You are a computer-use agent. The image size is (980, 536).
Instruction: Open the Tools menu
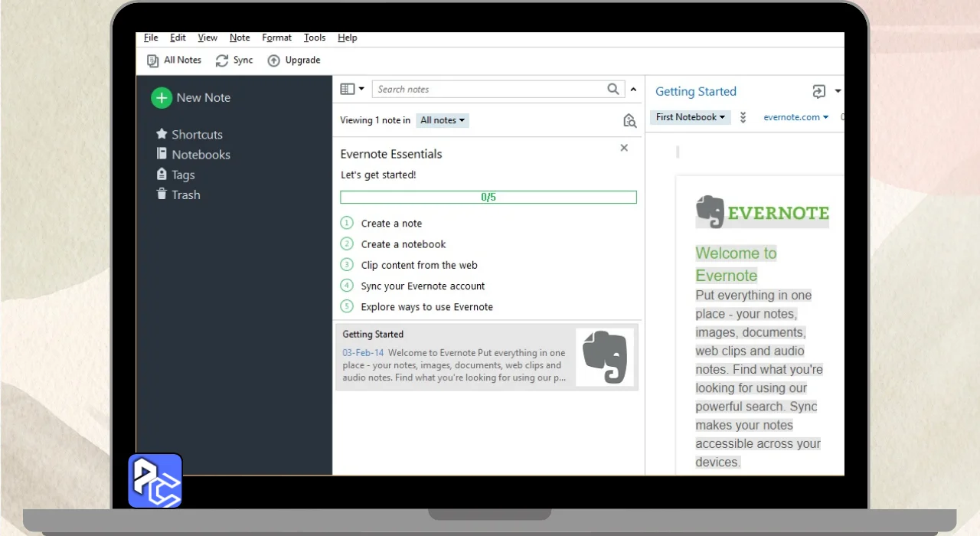(x=315, y=38)
